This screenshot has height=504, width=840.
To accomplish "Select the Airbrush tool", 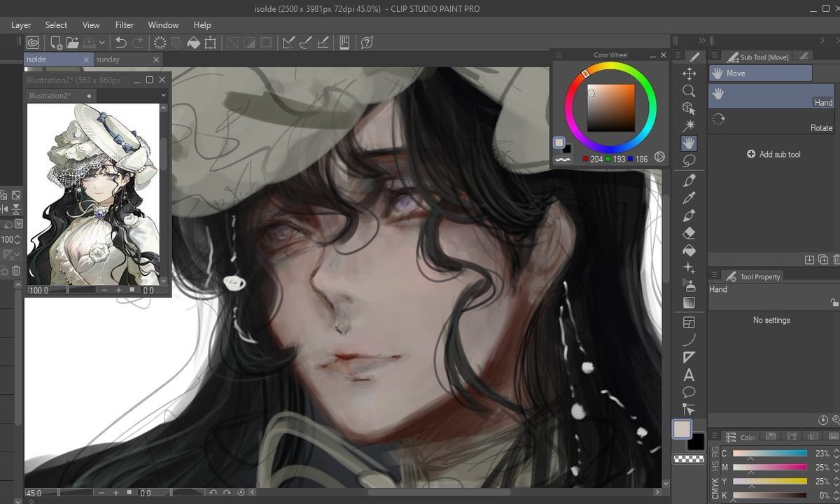I will click(689, 286).
